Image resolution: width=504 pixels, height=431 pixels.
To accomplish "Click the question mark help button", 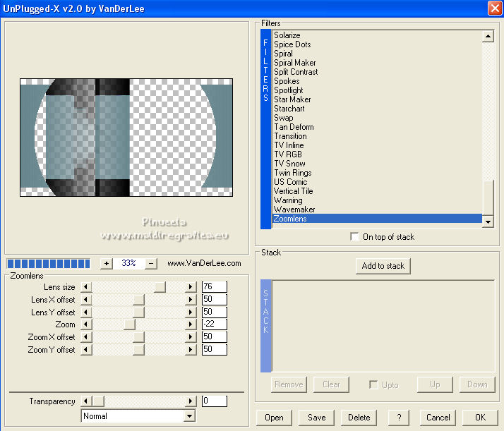I will (400, 417).
